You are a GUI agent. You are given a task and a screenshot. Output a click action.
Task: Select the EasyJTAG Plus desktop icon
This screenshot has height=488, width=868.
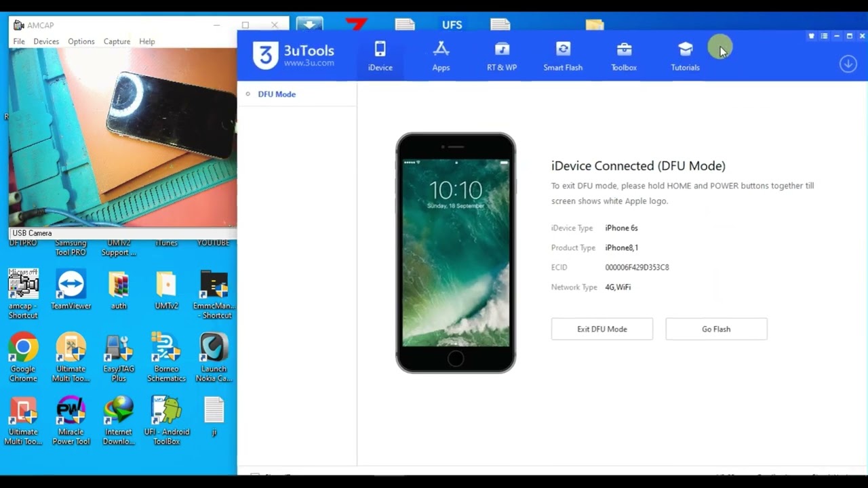[x=119, y=357]
